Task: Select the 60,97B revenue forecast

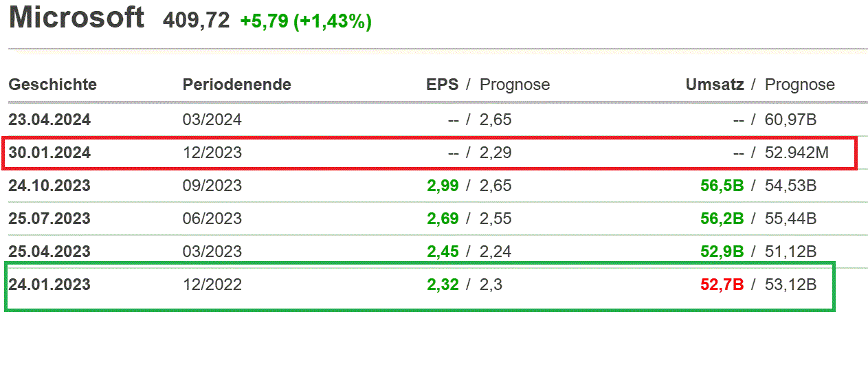Action: pyautogui.click(x=790, y=120)
